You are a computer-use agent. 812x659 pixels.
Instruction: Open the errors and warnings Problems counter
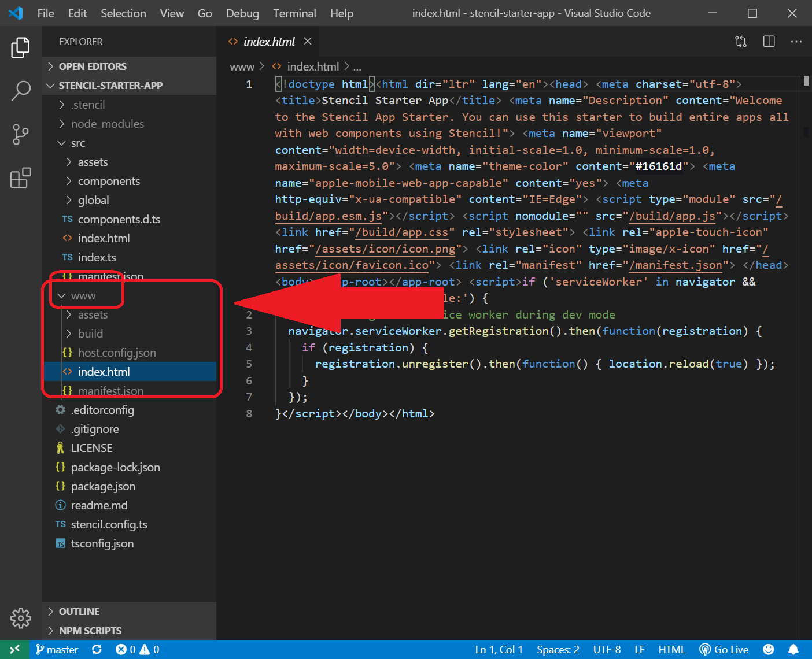pos(137,650)
